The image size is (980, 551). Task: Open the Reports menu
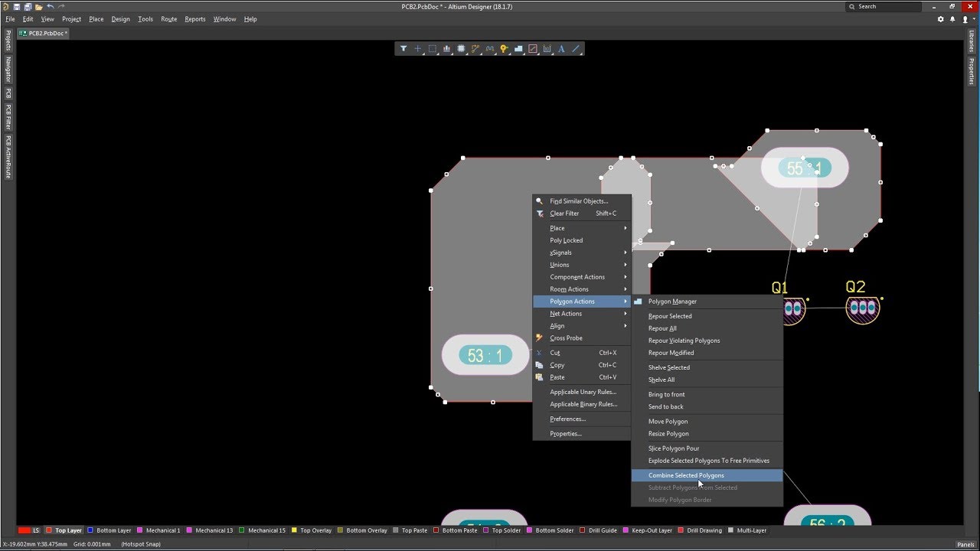[x=195, y=19]
